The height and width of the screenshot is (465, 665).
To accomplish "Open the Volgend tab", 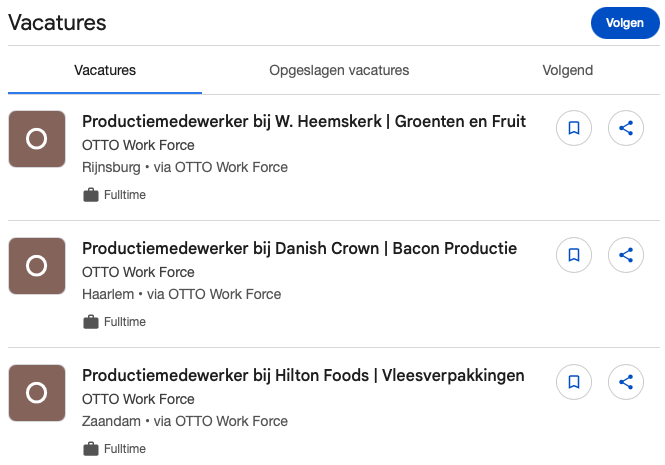I will coord(567,70).
